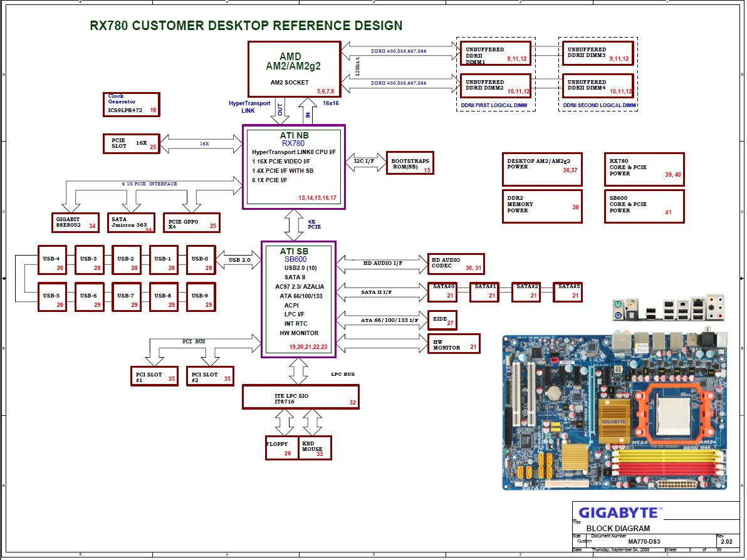Select the ATI SB SB600 block
The image size is (747, 560).
[299, 299]
